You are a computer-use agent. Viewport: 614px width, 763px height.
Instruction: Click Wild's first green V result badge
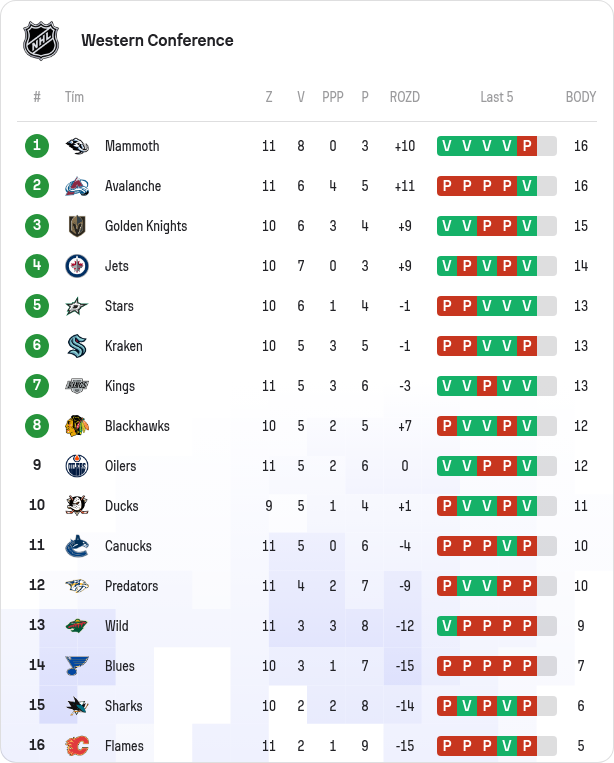(447, 626)
